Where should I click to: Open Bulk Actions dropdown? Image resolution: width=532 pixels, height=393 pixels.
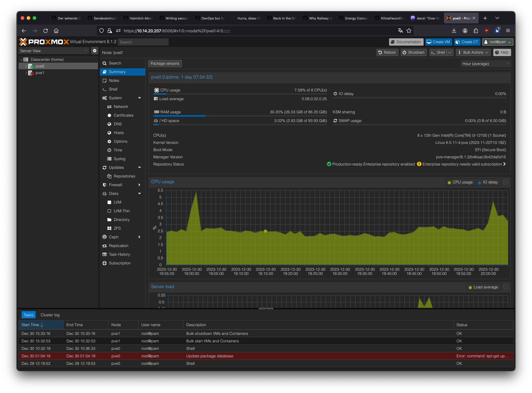pos(473,52)
